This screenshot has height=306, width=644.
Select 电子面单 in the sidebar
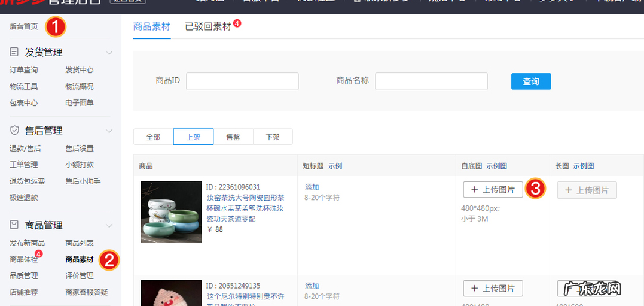[80, 103]
